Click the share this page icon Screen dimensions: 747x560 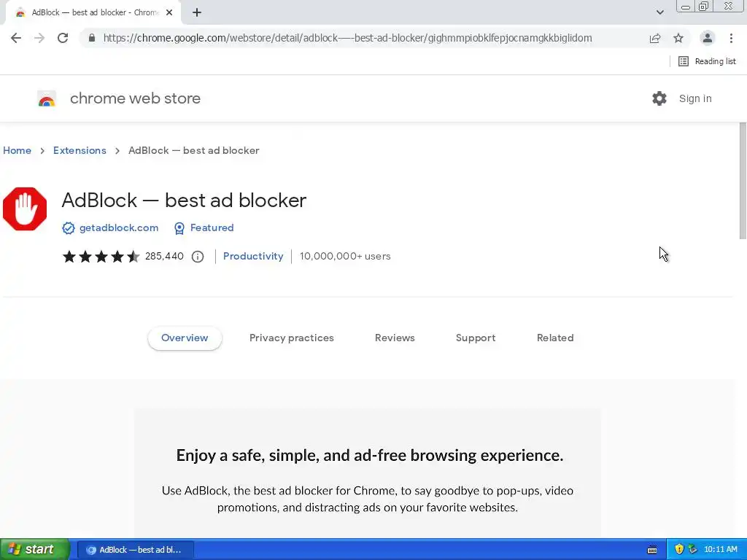pyautogui.click(x=655, y=38)
